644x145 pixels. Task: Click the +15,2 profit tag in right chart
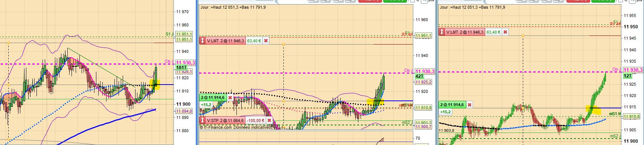445,112
